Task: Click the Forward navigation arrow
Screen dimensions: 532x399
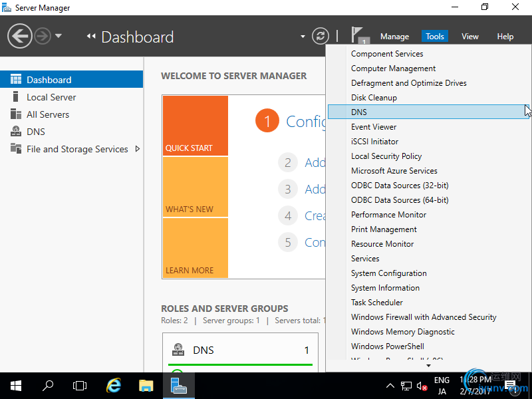Action: click(43, 36)
